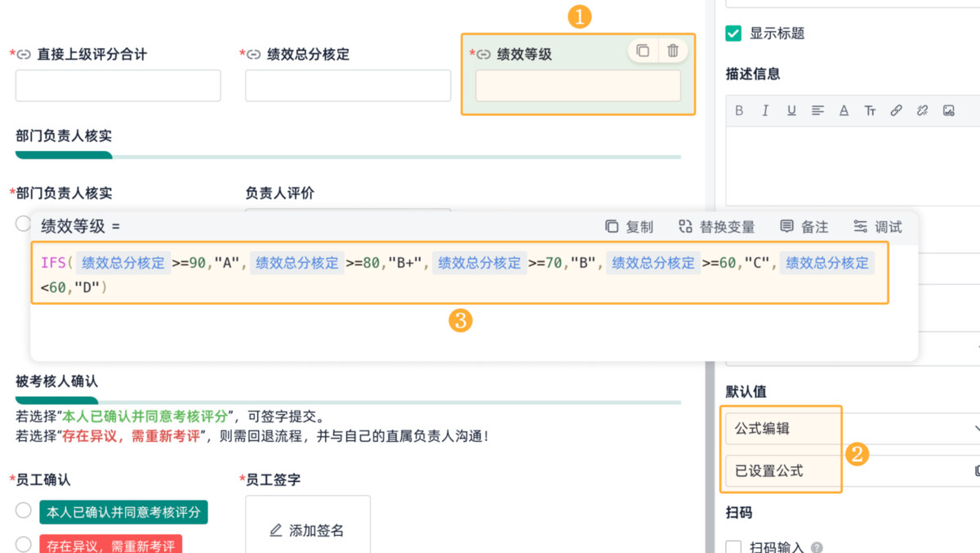Click 替换变量 in formula editor toolbar
Image resolution: width=980 pixels, height=553 pixels.
pos(716,227)
